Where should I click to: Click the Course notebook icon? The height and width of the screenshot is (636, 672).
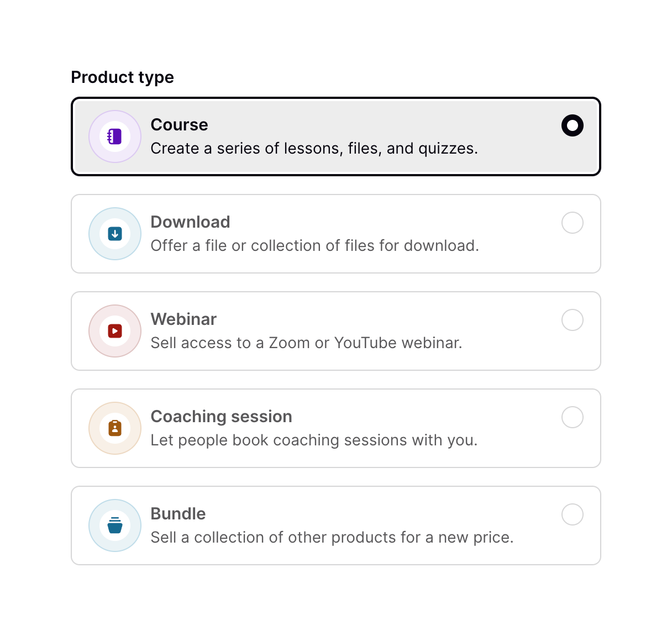(x=114, y=136)
